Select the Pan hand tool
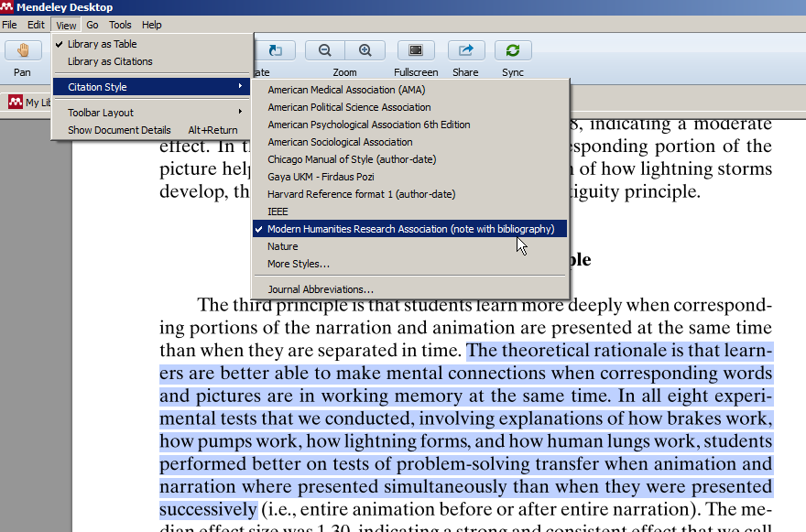The image size is (806, 532). (23, 51)
